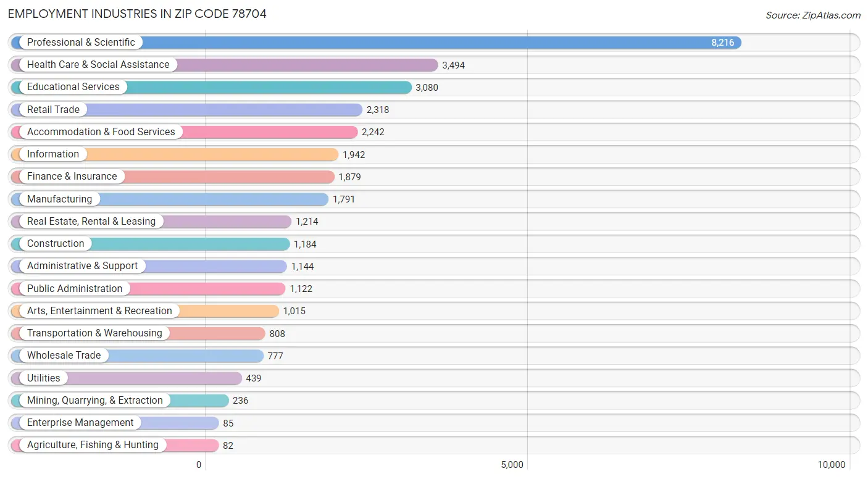Click the 85 Enterprise Management value
The image size is (868, 479).
tap(228, 423)
